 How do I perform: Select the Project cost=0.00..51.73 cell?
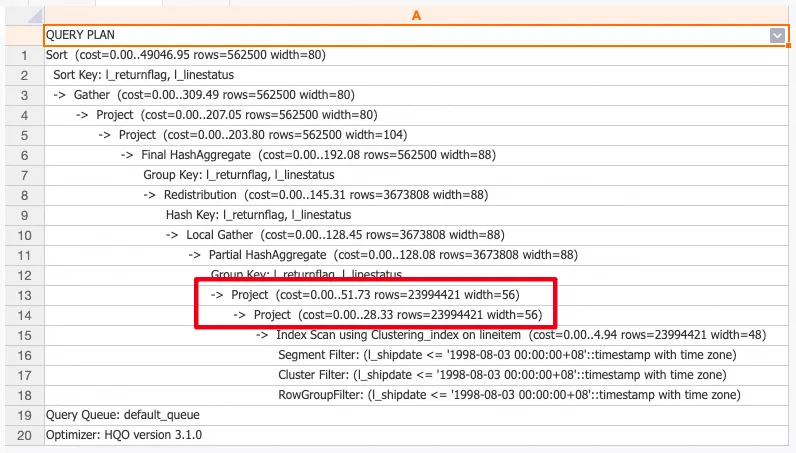[416, 295]
